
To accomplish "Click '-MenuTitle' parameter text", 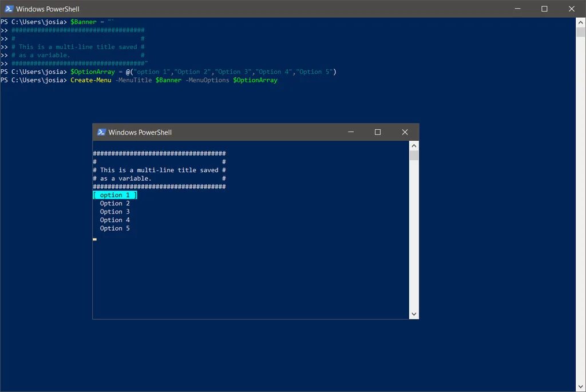I will click(133, 80).
